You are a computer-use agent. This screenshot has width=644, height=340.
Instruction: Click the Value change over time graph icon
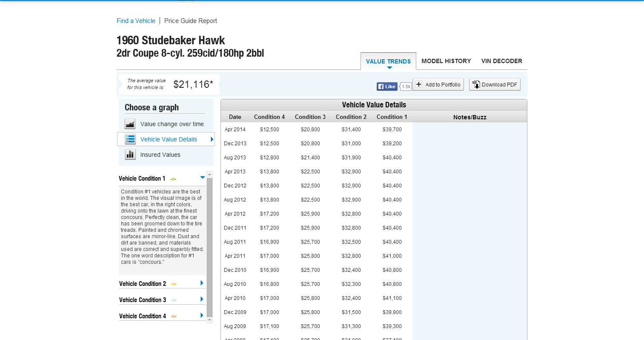point(130,124)
